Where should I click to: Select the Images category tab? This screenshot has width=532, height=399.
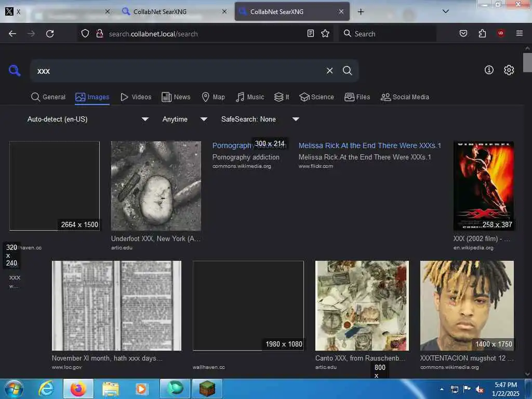tap(92, 97)
